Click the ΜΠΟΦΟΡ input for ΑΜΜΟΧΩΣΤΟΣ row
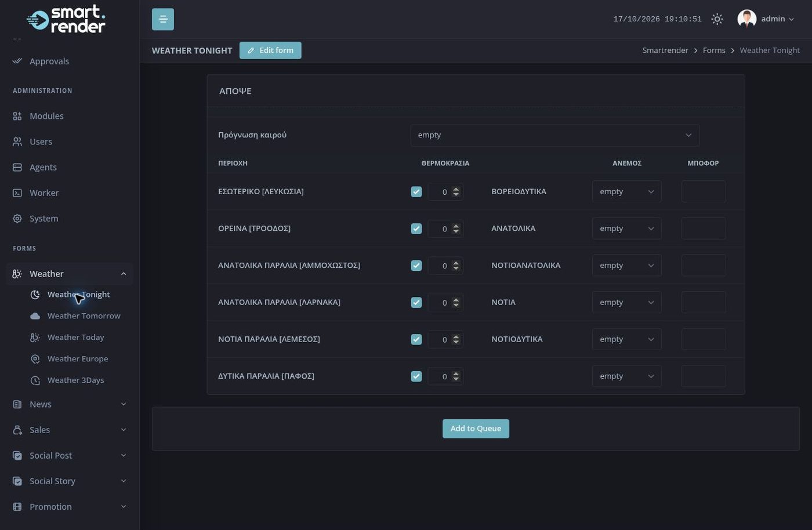This screenshot has height=530, width=812. coord(704,266)
